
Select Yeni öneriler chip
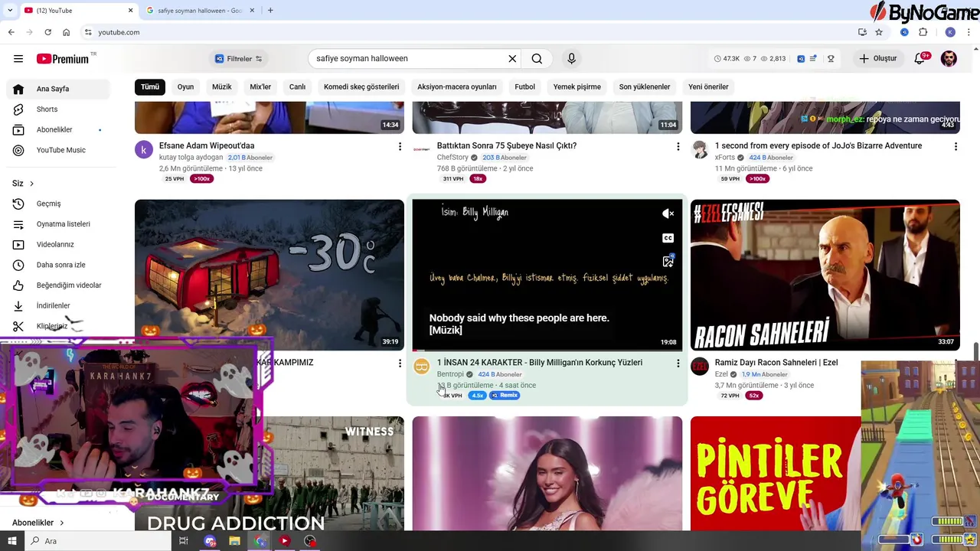click(708, 86)
